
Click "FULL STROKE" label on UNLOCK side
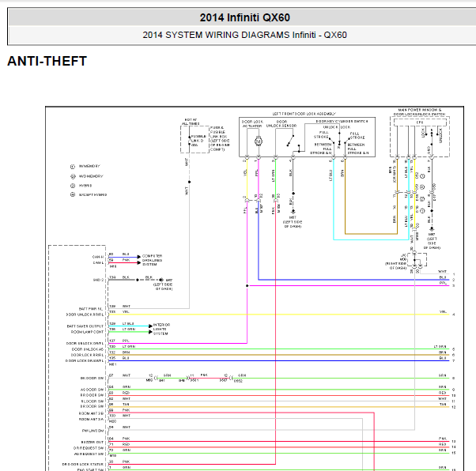(x=323, y=135)
